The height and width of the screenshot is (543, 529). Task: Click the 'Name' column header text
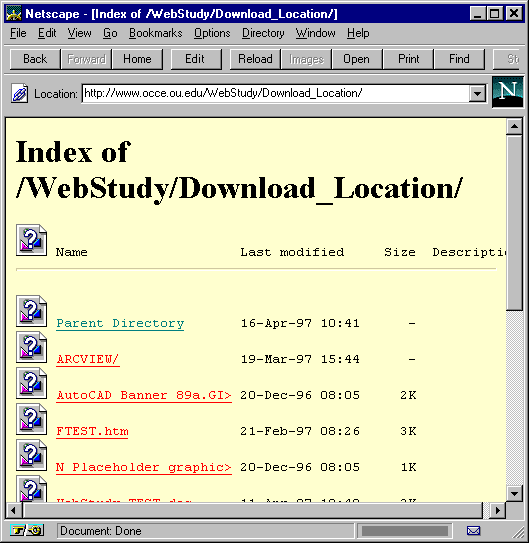pyautogui.click(x=72, y=252)
